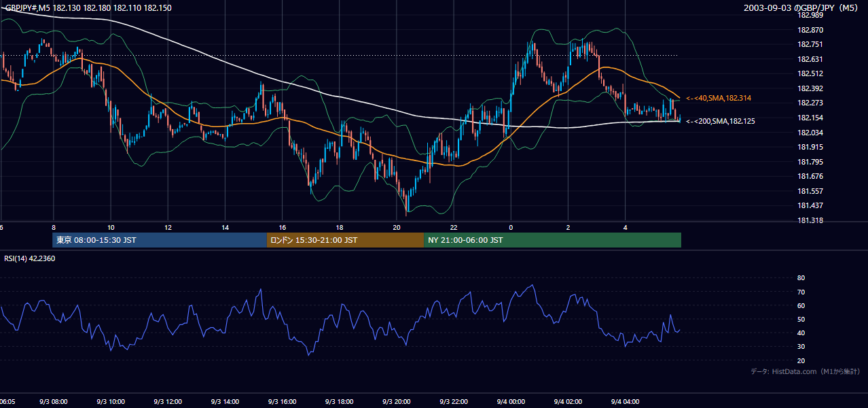Click RSI scale value 50
Viewport: 868px width, 408px height.
tap(801, 319)
